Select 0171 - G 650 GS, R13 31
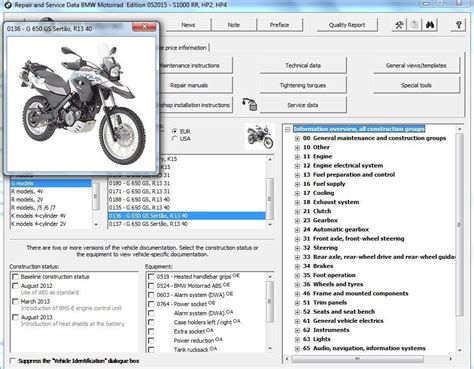The image size is (474, 369). pos(187,191)
